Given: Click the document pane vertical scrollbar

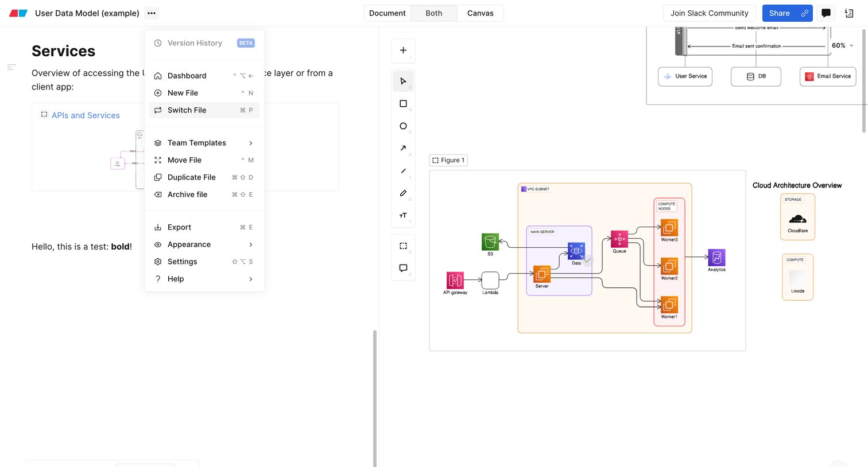Looking at the screenshot, I should point(375,398).
